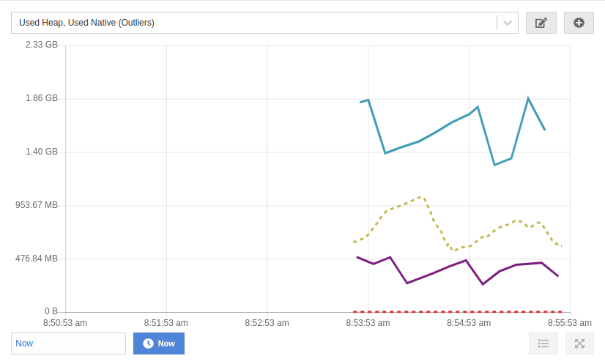The width and height of the screenshot is (605, 364).
Task: Click the 8:50:53 am time label
Action: tap(65, 322)
